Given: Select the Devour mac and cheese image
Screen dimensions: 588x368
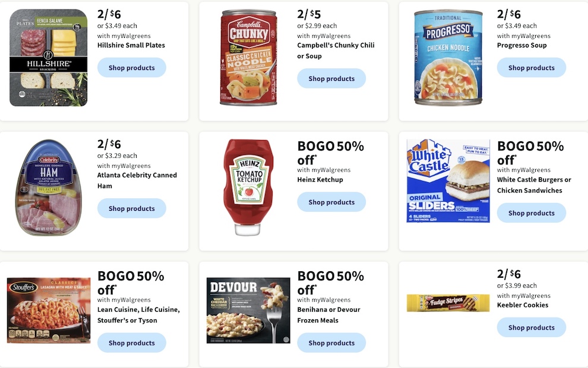Looking at the screenshot, I should 248,310.
